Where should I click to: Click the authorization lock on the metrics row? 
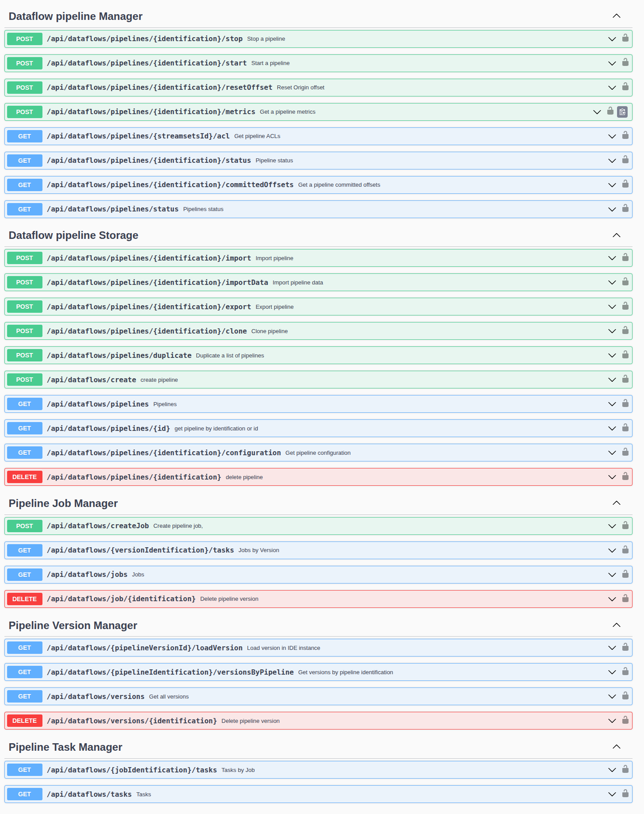coord(610,111)
